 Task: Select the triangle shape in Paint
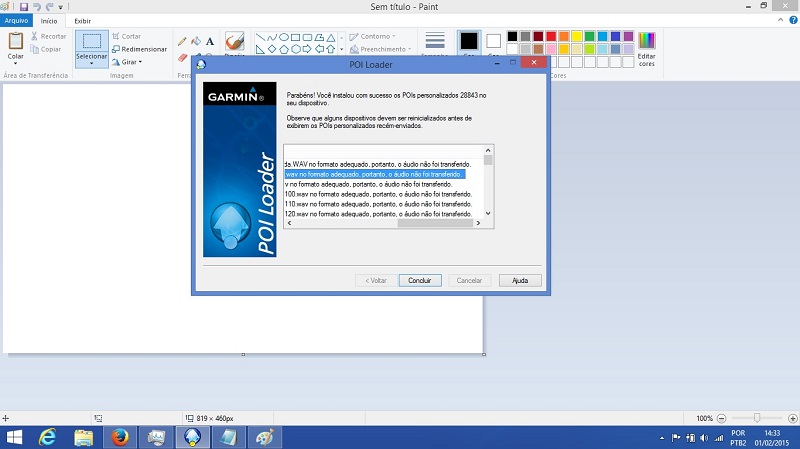pos(331,37)
